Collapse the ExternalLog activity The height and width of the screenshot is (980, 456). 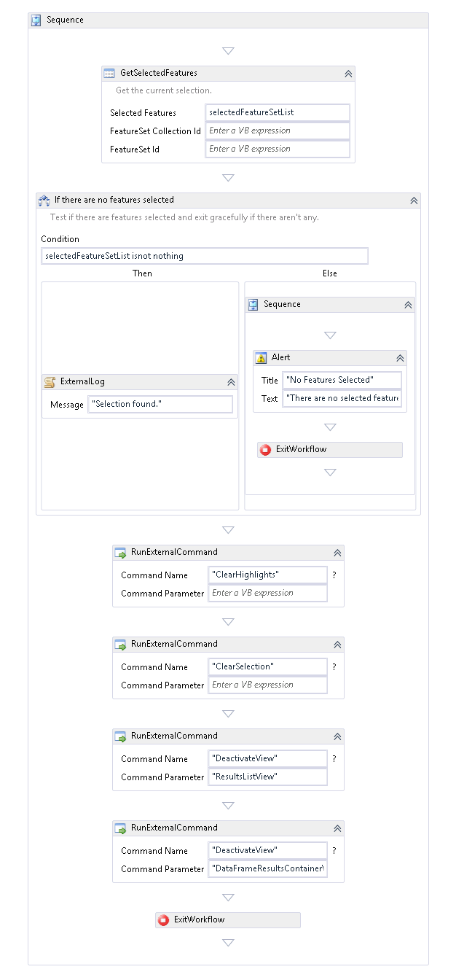click(231, 382)
